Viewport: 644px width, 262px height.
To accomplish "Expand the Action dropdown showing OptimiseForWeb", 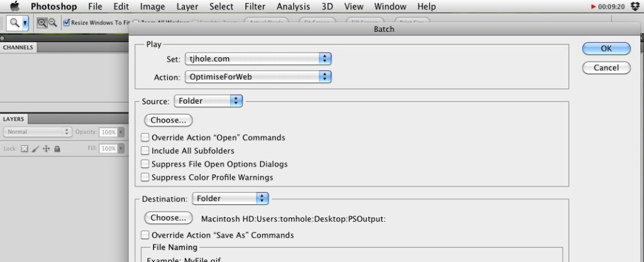I will point(258,77).
